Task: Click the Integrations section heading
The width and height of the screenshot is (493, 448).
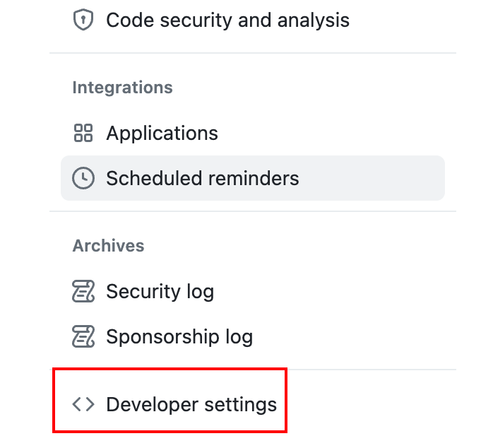Action: [123, 88]
